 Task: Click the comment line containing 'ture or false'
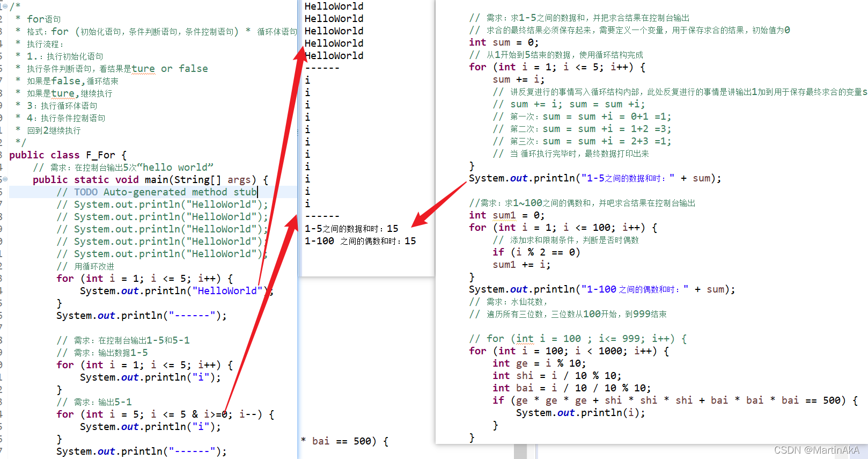112,69
